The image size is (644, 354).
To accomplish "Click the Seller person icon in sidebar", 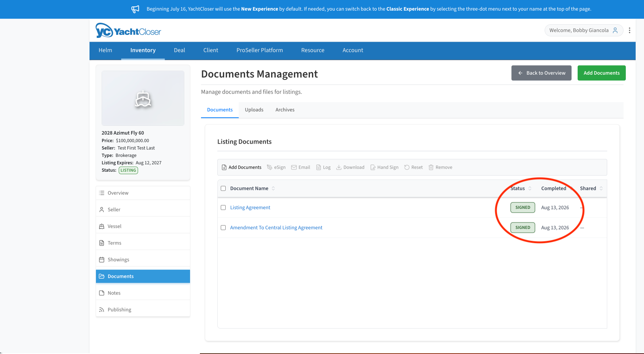I will 102,210.
